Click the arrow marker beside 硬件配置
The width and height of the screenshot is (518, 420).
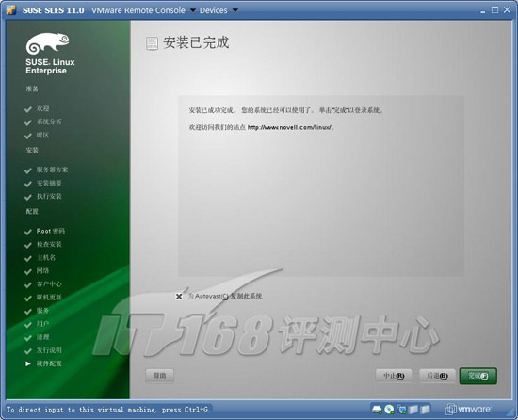(28, 363)
